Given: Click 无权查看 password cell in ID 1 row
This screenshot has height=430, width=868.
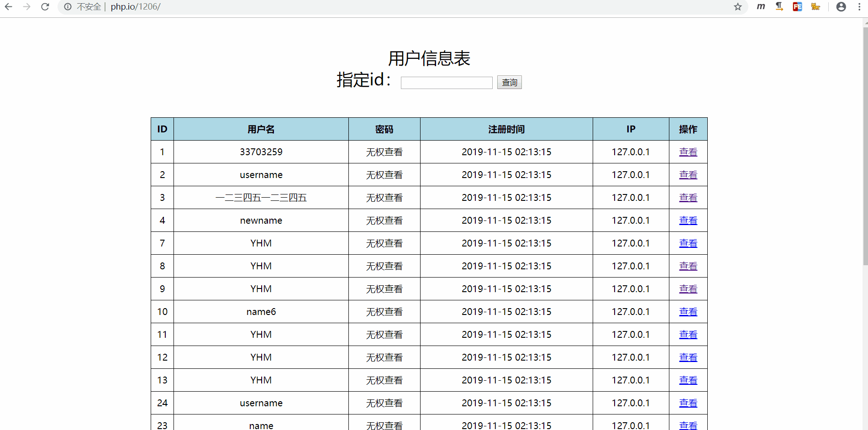Looking at the screenshot, I should [384, 152].
